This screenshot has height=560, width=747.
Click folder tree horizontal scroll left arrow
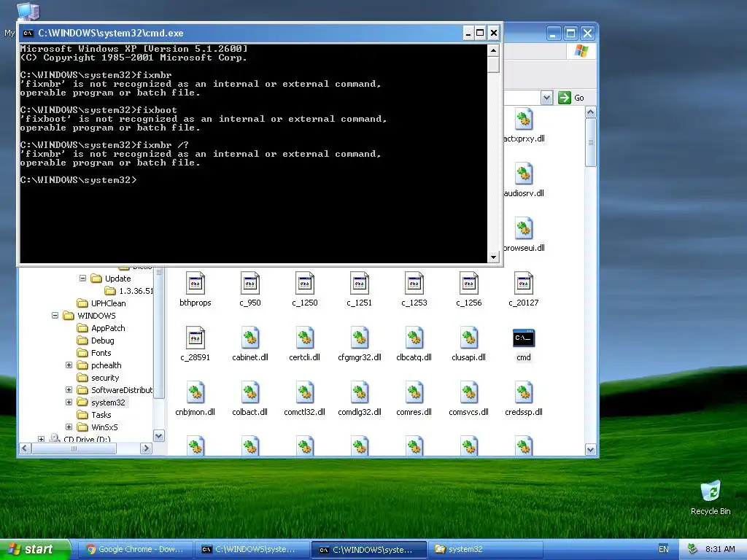(x=25, y=448)
